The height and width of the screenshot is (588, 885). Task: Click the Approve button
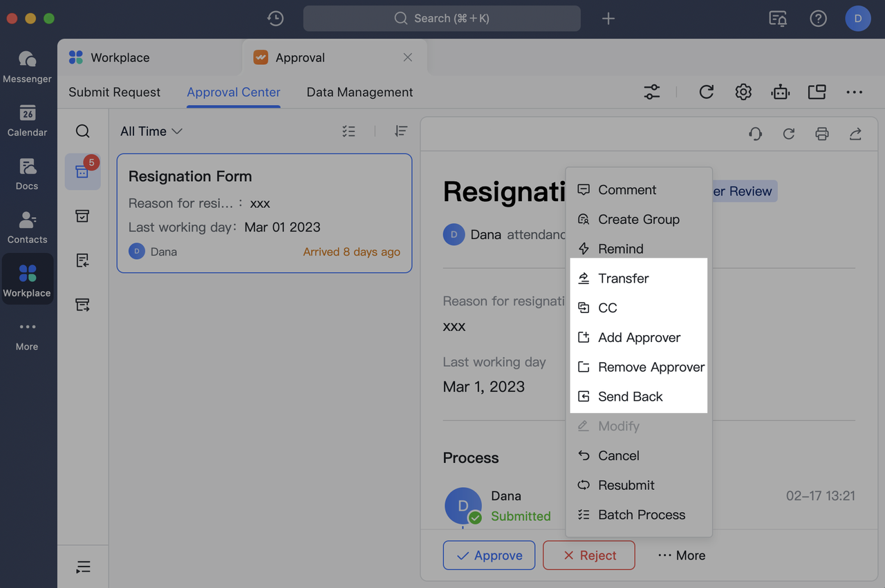click(x=489, y=556)
